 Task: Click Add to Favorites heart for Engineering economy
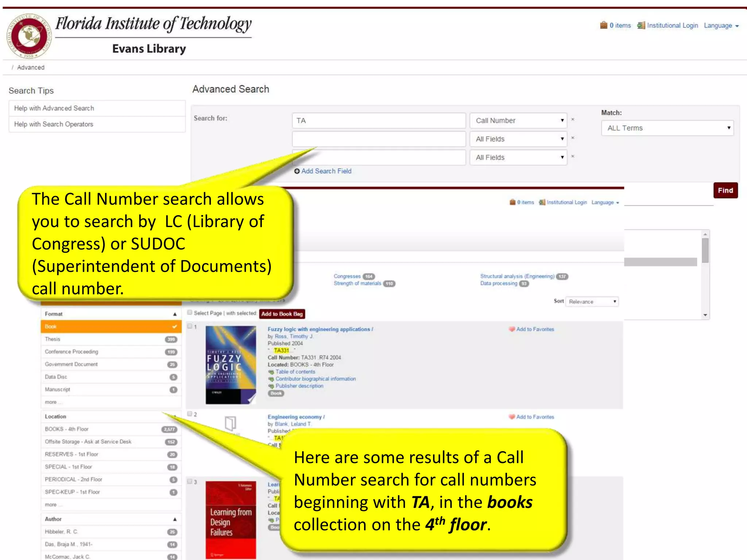pyautogui.click(x=512, y=417)
